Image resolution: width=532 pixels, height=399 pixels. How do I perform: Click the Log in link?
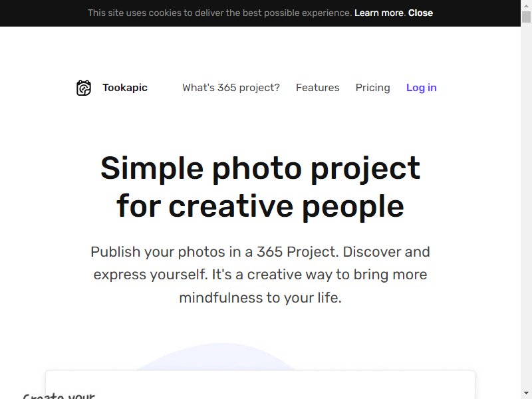(422, 88)
